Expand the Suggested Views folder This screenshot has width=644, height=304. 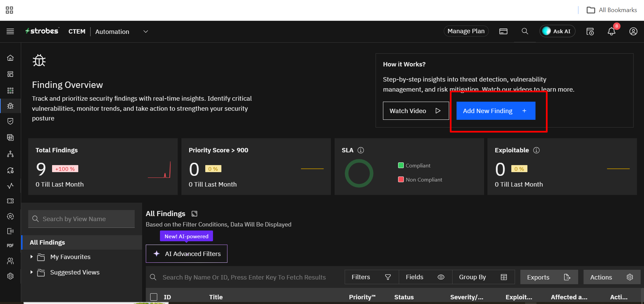32,272
